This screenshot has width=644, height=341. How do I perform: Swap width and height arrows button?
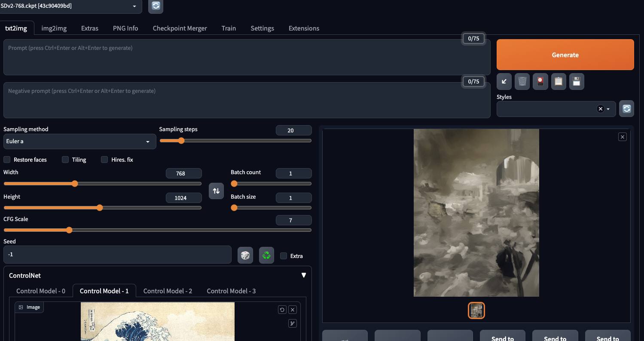click(x=217, y=191)
